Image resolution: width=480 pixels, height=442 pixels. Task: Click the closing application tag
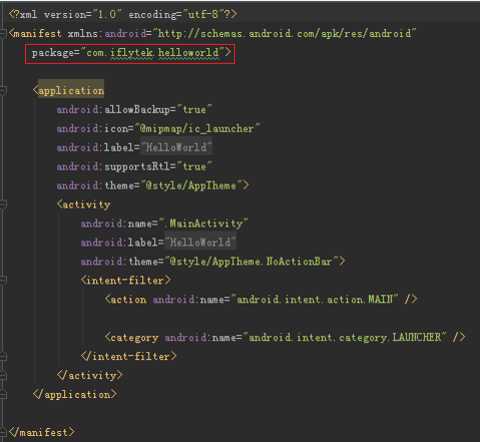tap(75, 394)
